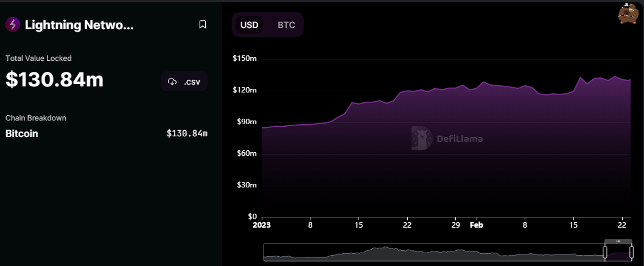Click the left handle of the range slider
This screenshot has height=266, width=644.
coord(606,251)
